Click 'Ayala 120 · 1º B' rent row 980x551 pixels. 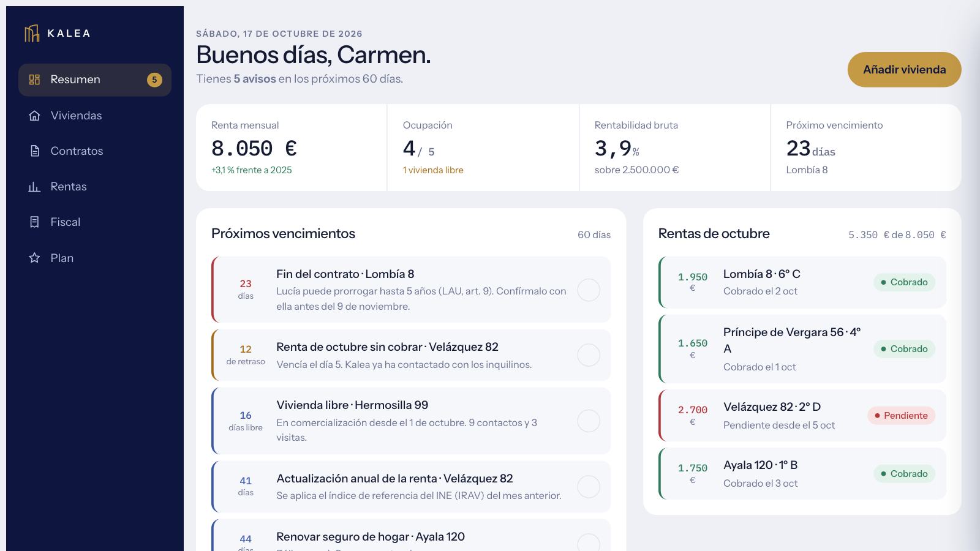802,474
